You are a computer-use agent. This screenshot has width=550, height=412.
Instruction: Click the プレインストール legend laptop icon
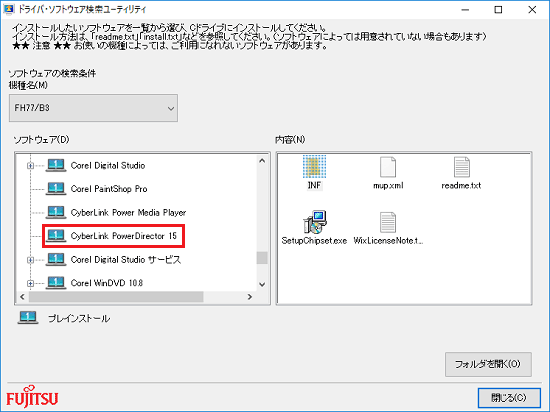click(x=28, y=318)
